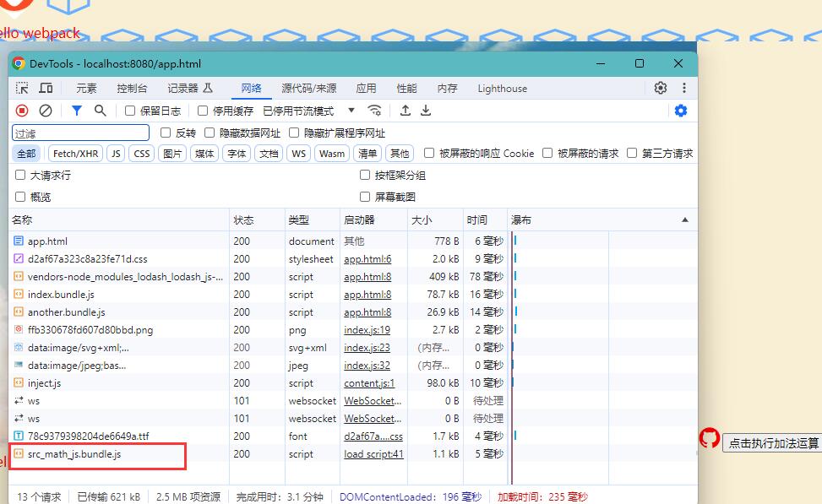Activate the inspect element picker icon

(x=22, y=88)
